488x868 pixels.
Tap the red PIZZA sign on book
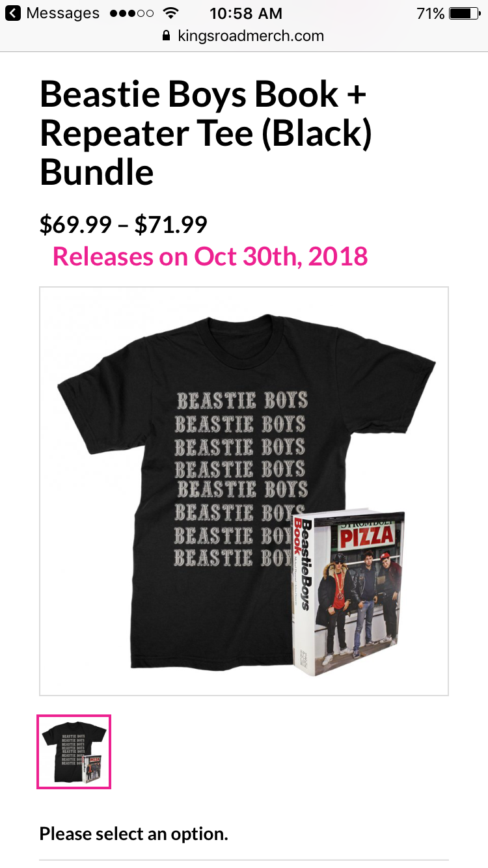367,536
